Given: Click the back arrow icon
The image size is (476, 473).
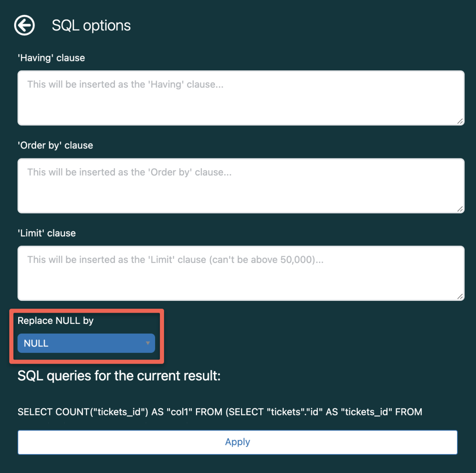Looking at the screenshot, I should [25, 26].
